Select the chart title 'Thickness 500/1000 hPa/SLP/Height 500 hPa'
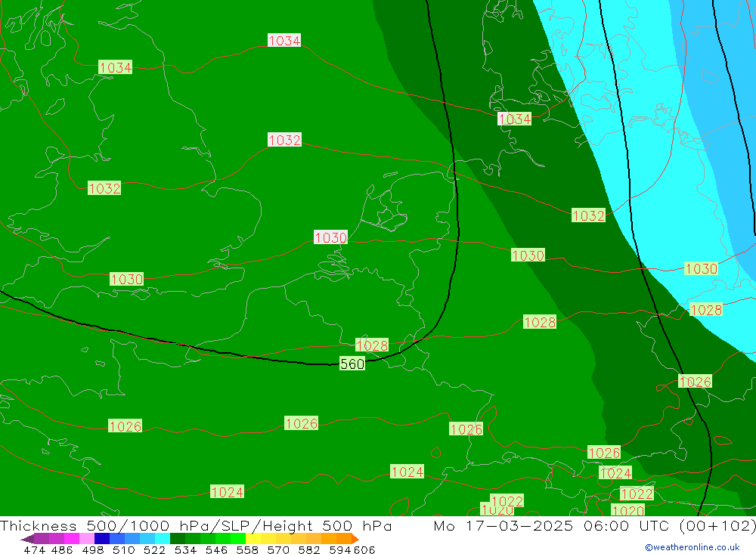Image resolution: width=756 pixels, height=554 pixels. click(196, 525)
